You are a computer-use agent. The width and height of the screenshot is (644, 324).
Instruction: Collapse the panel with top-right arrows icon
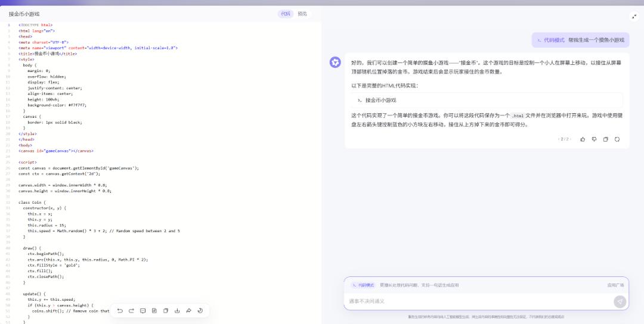(x=633, y=16)
